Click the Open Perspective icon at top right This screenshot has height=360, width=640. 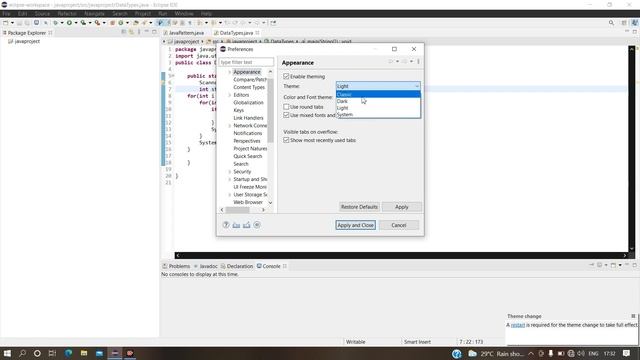point(624,23)
